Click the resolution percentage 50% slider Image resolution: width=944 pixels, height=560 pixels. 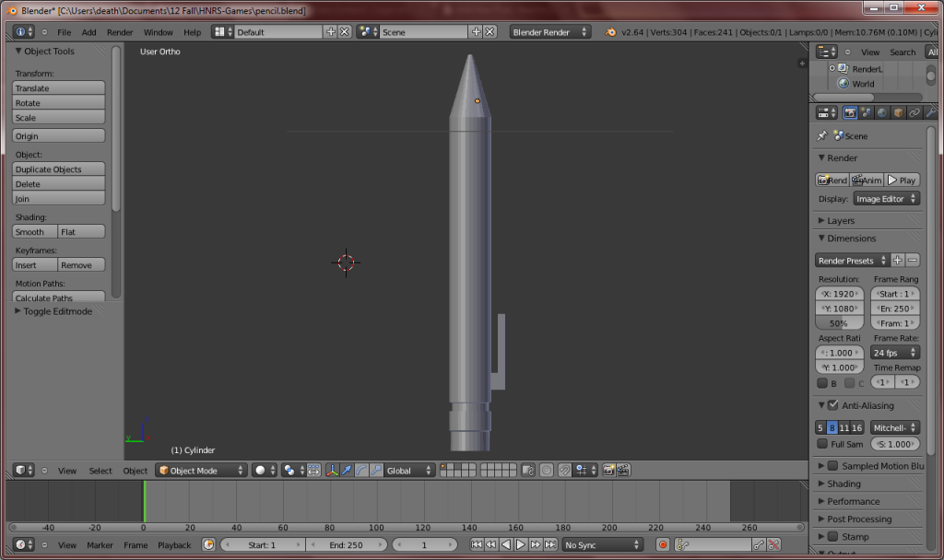pos(839,323)
